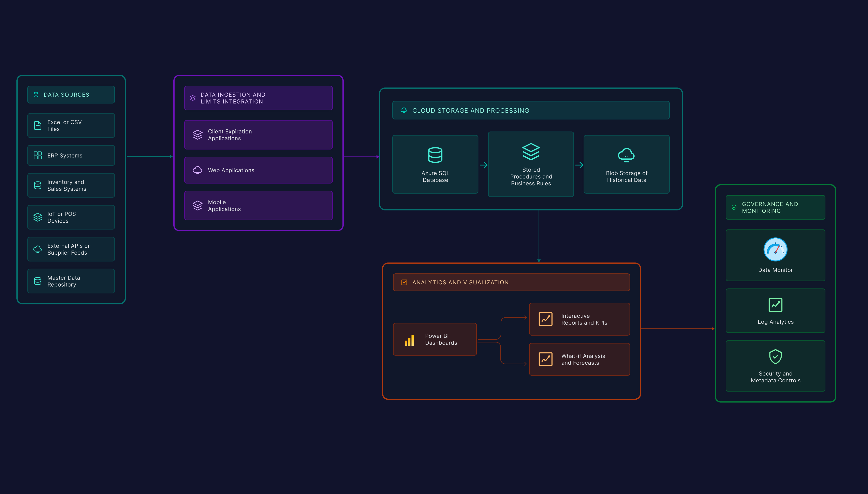The height and width of the screenshot is (494, 868).
Task: Select the Mobile Applications node
Action: pyautogui.click(x=258, y=206)
